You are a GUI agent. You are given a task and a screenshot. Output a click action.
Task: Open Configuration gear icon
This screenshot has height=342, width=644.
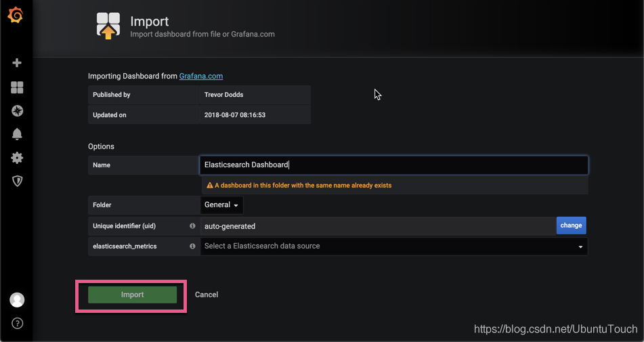point(17,158)
